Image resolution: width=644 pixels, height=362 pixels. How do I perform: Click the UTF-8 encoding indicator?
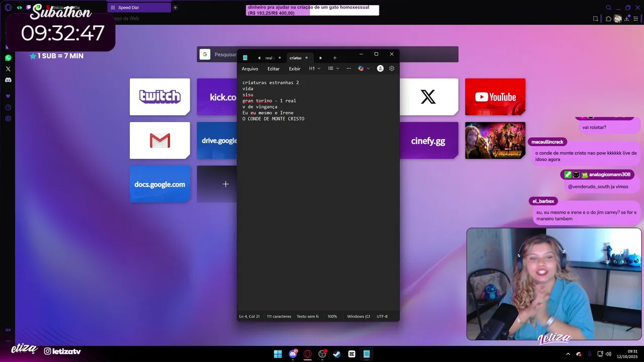coord(382,316)
